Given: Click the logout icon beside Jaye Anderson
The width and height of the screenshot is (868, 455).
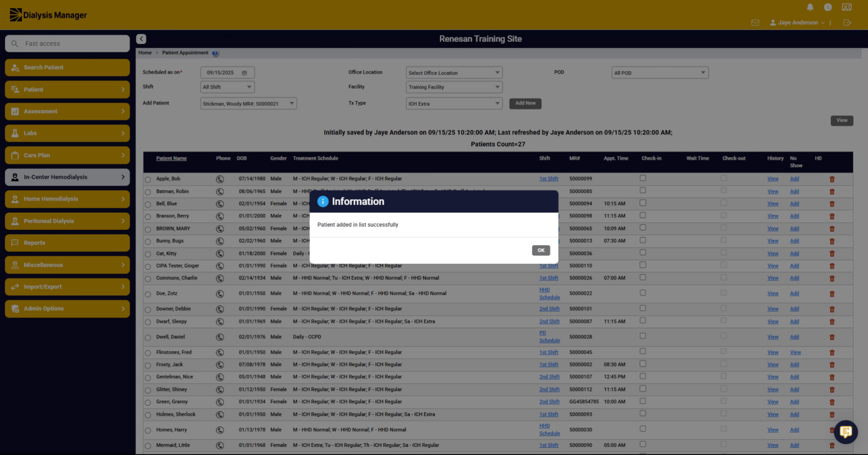Looking at the screenshot, I should pyautogui.click(x=847, y=23).
